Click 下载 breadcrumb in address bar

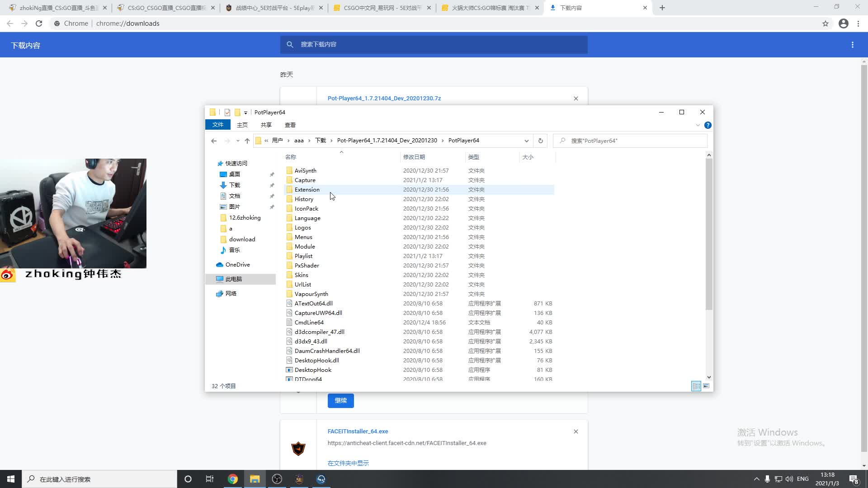click(x=321, y=141)
